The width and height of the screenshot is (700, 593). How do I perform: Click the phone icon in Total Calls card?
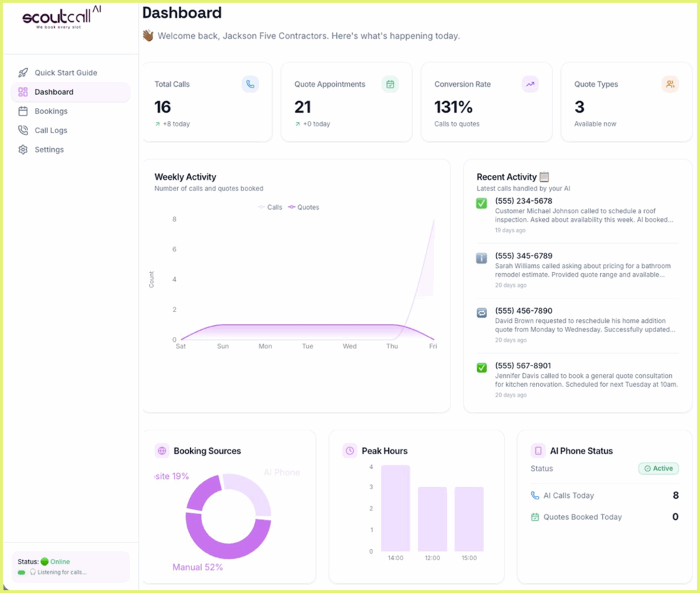coord(250,84)
